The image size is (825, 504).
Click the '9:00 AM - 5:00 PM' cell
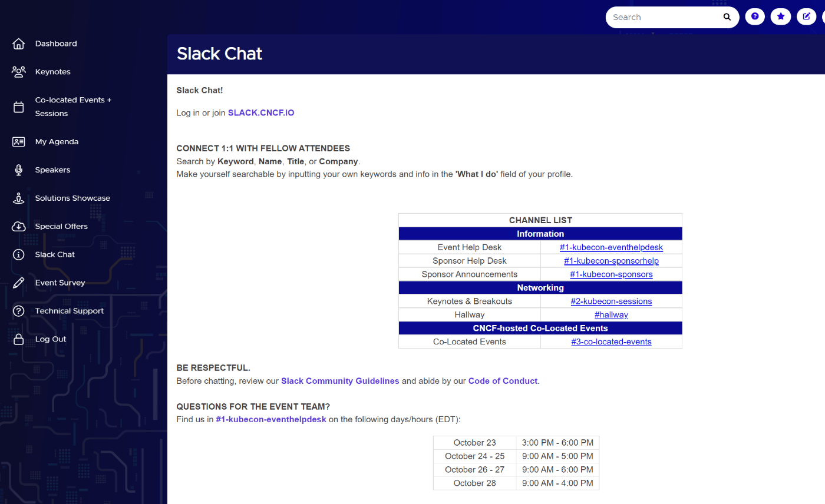[557, 456]
